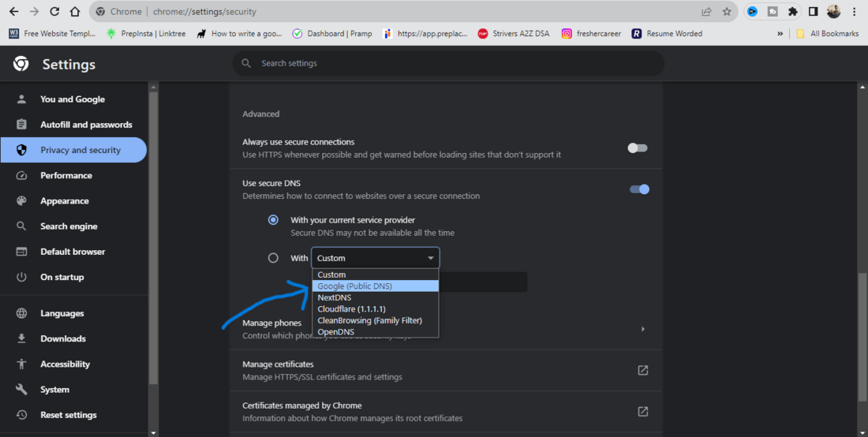
Task: Turn off the Use secure DNS toggle
Action: (639, 189)
